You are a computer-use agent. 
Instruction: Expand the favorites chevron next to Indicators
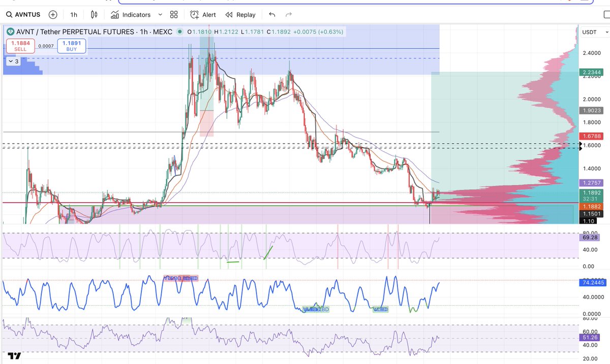pos(160,15)
